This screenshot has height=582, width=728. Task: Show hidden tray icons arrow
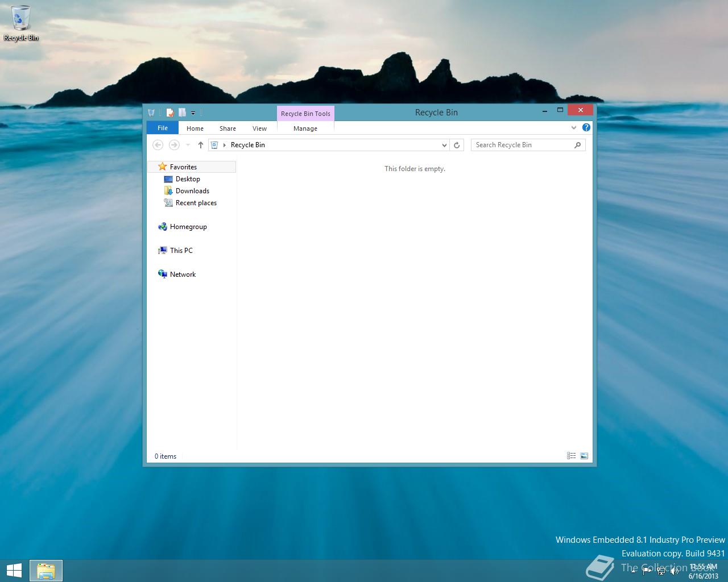point(634,571)
